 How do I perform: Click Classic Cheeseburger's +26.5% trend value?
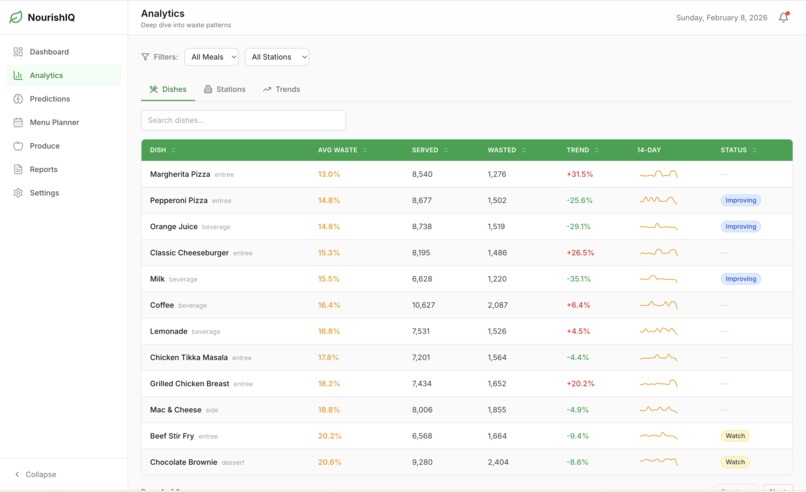click(580, 252)
